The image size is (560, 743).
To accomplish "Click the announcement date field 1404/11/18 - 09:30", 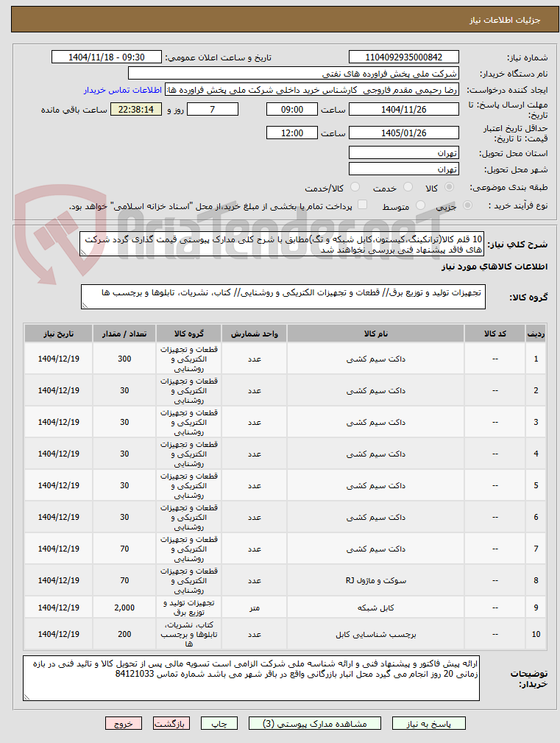I will click(107, 57).
